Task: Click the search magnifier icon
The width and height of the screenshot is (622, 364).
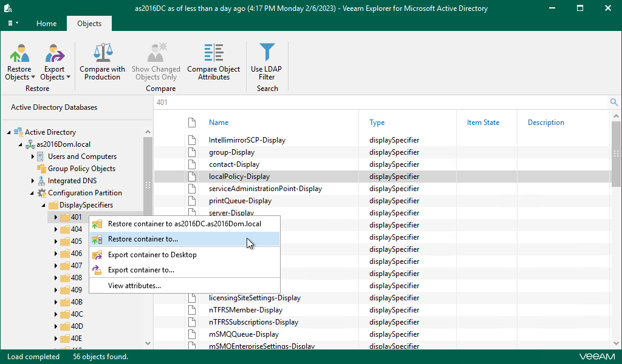Action: tap(614, 103)
